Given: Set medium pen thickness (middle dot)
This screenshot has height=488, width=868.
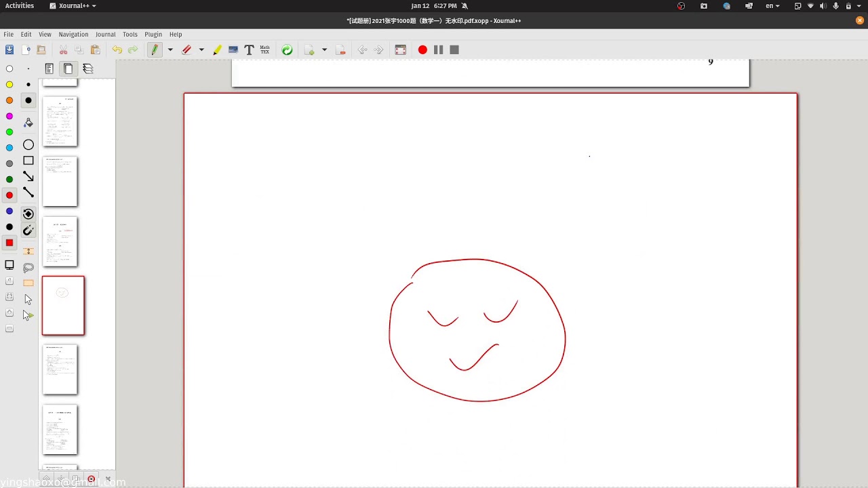Looking at the screenshot, I should click(28, 85).
